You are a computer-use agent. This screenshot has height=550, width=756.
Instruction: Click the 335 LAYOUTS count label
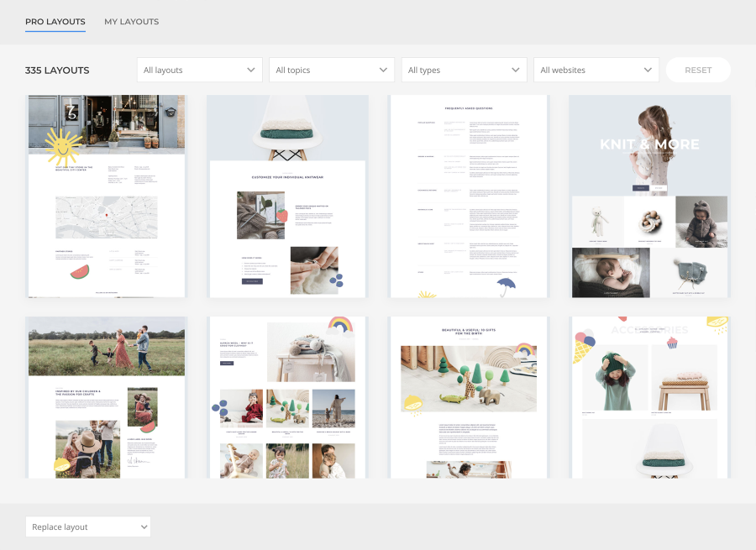tap(57, 71)
